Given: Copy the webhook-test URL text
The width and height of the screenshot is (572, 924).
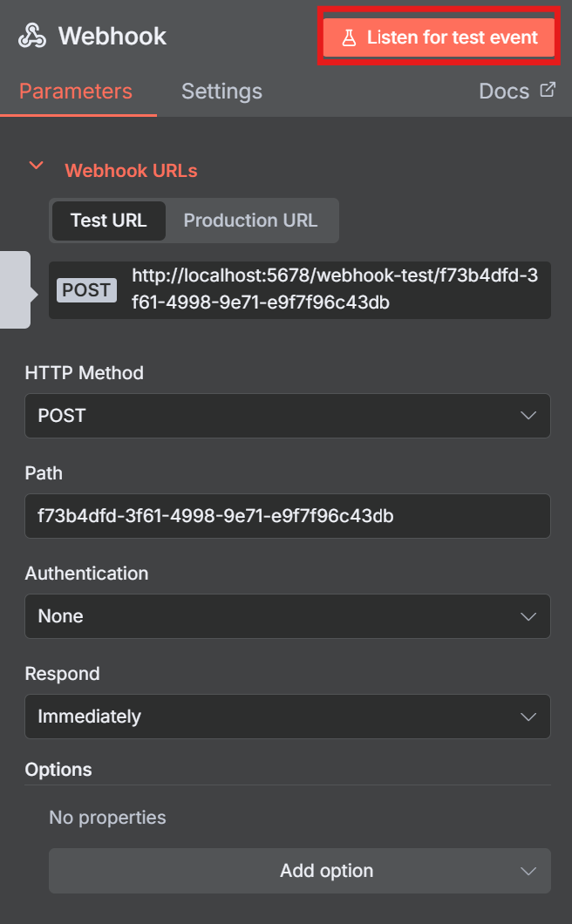Looking at the screenshot, I should coord(335,289).
